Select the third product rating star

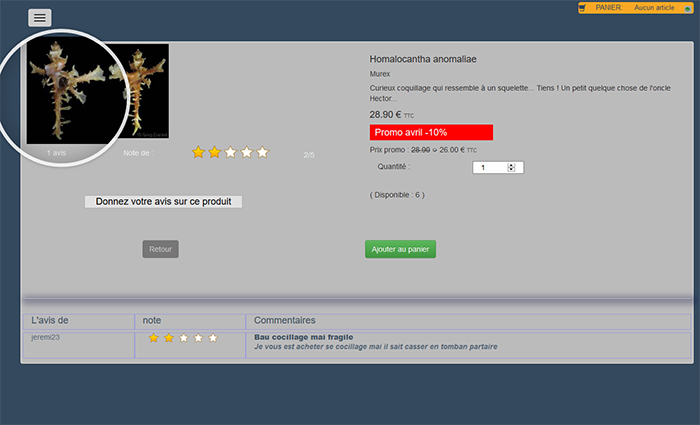pyautogui.click(x=230, y=152)
